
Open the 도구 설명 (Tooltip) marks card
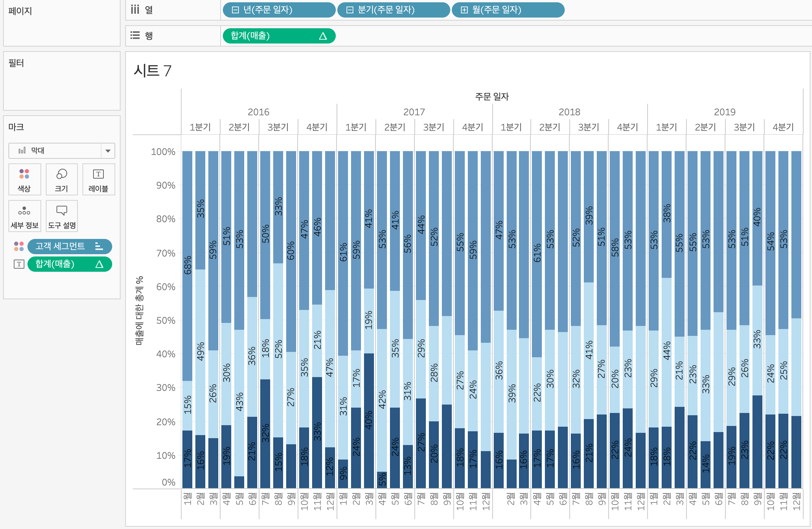click(61, 216)
